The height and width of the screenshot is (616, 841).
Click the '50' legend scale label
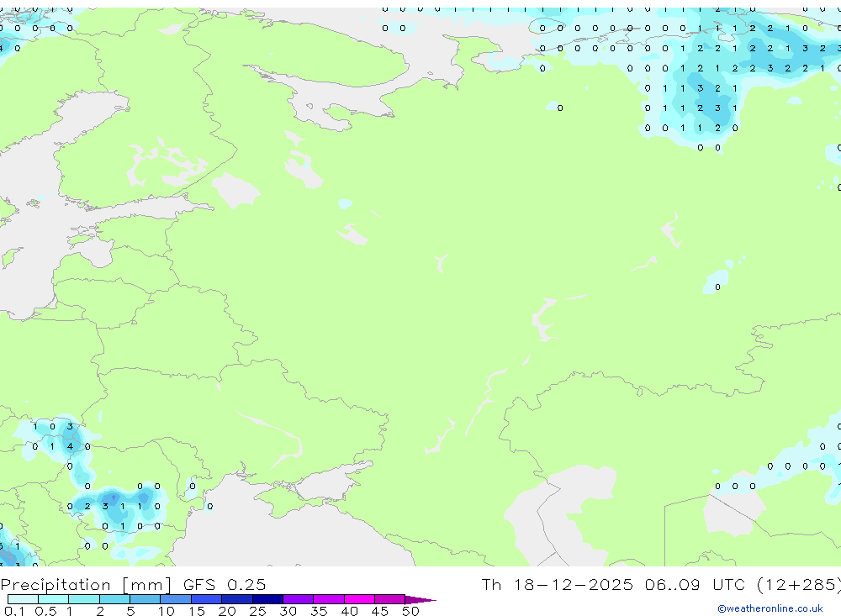[410, 611]
